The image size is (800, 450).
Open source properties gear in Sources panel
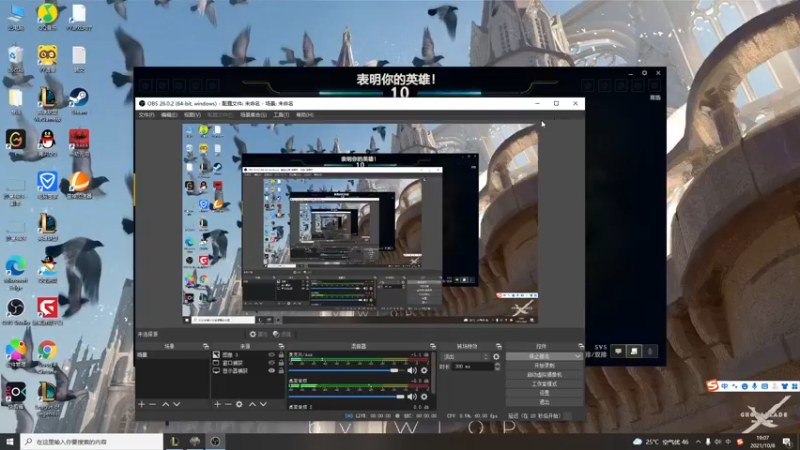[239, 404]
